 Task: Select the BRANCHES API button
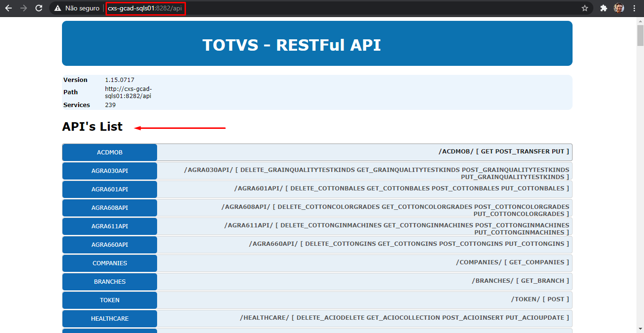tap(110, 282)
